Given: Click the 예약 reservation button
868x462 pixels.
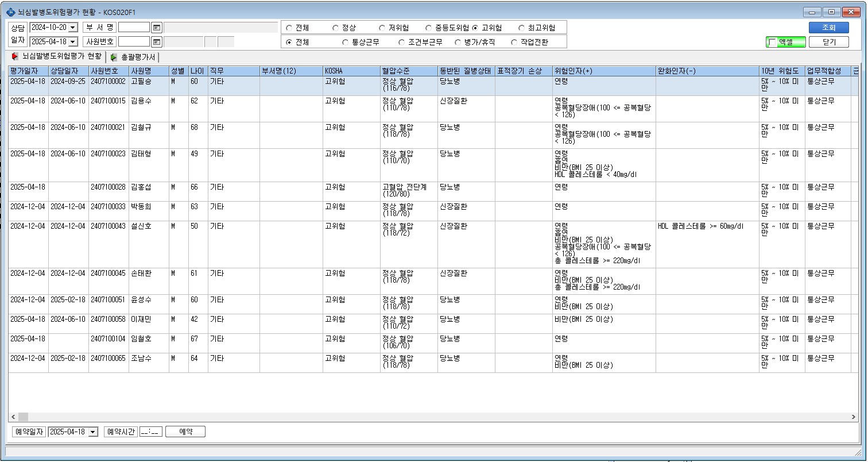Looking at the screenshot, I should 185,432.
